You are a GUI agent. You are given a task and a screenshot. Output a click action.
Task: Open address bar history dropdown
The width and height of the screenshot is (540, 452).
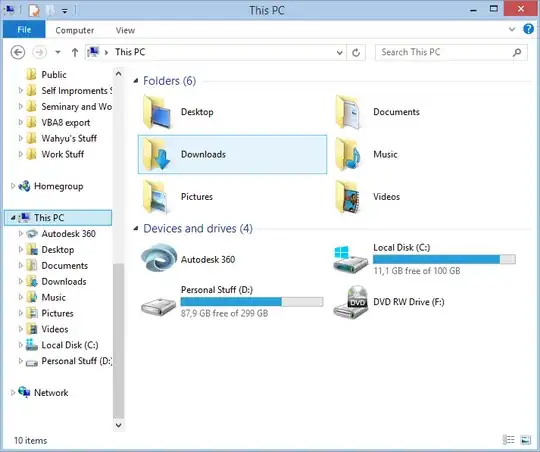(340, 53)
